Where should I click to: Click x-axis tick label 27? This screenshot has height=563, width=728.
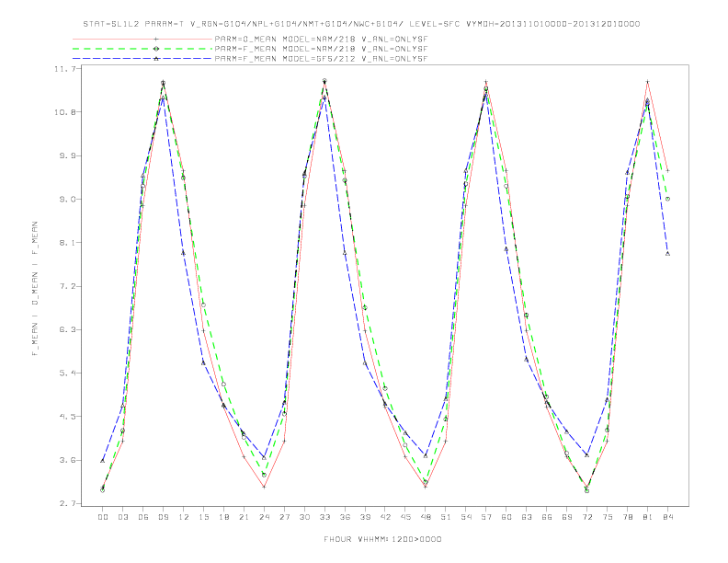(x=284, y=517)
